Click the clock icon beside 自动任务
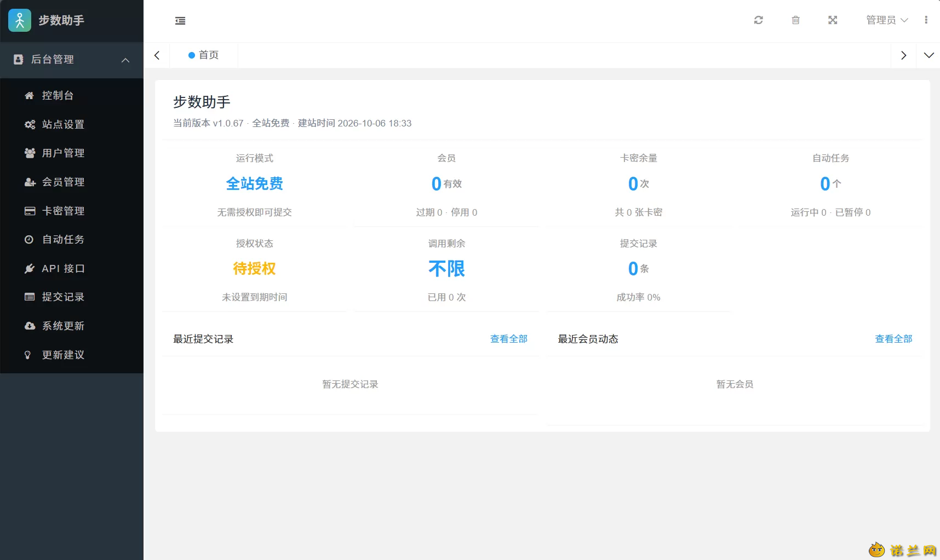Image resolution: width=940 pixels, height=560 pixels. click(30, 239)
